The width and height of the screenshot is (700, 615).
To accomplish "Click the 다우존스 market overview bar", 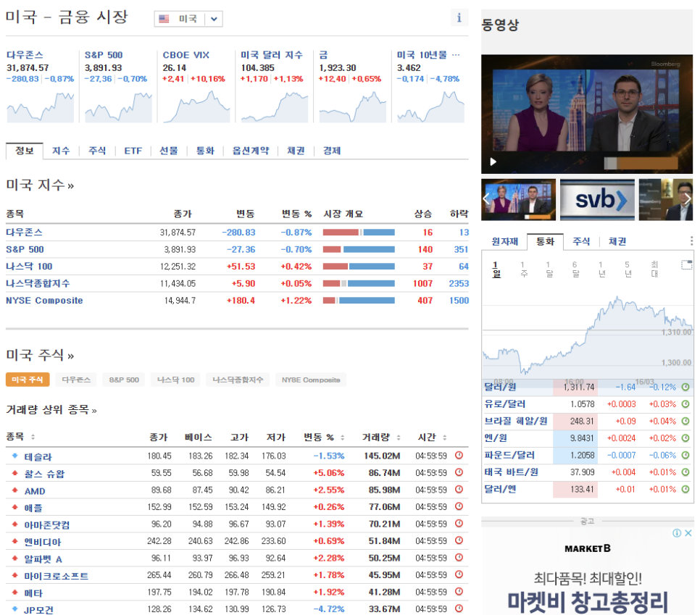I will tap(359, 232).
